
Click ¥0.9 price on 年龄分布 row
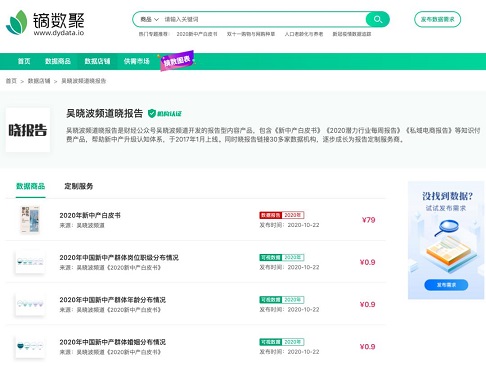pyautogui.click(x=367, y=305)
